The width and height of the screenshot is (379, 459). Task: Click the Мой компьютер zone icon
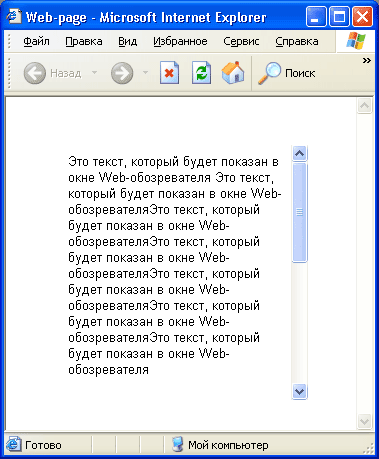click(x=178, y=444)
